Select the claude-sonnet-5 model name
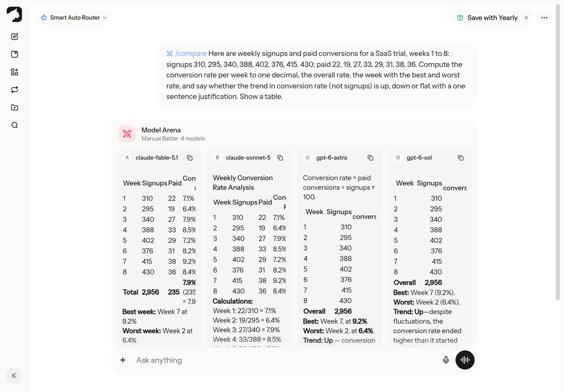The width and height of the screenshot is (564, 392). pos(248,158)
